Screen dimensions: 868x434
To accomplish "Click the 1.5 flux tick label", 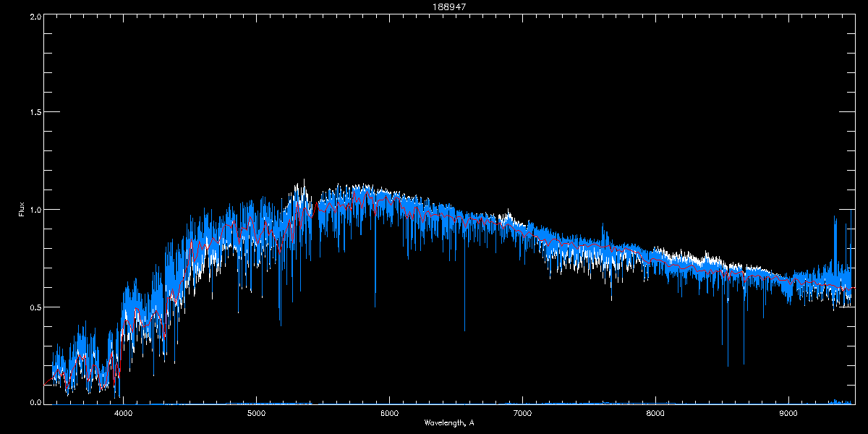I will (x=34, y=113).
